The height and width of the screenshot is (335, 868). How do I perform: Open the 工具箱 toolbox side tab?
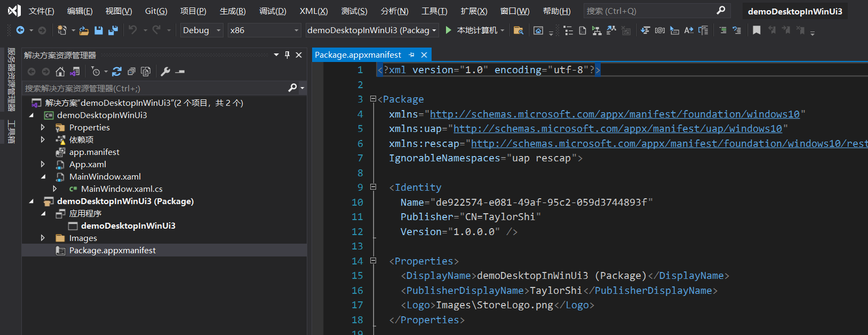[11, 131]
